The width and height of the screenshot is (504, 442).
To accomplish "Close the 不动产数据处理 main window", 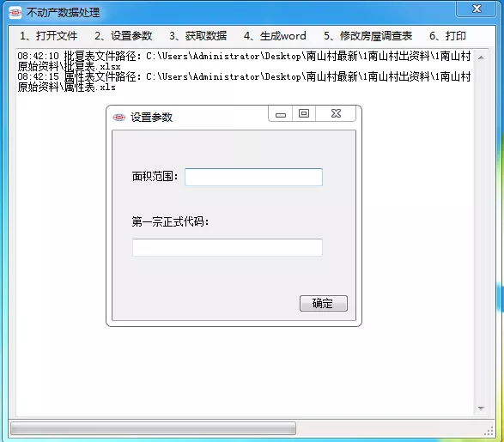I will (x=477, y=9).
